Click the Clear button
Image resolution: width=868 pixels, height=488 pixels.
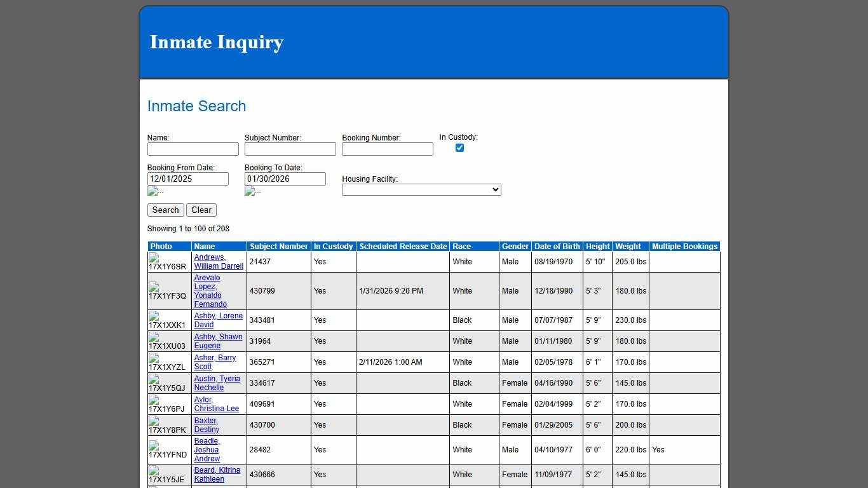(201, 210)
